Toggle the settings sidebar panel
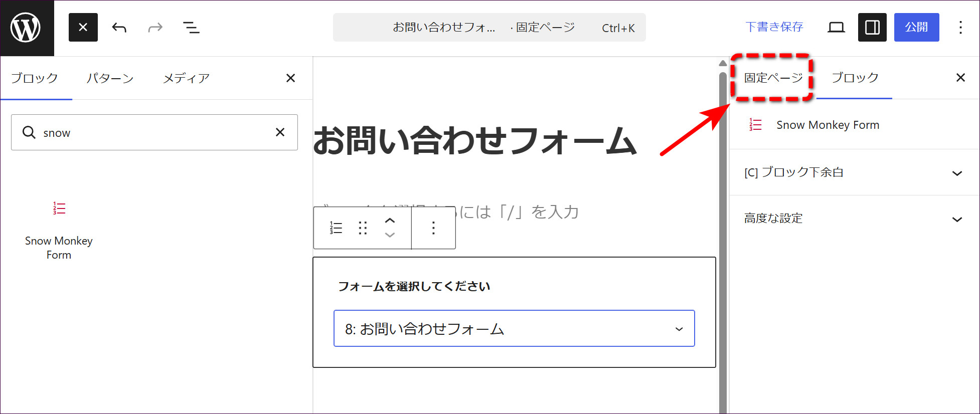 [872, 27]
